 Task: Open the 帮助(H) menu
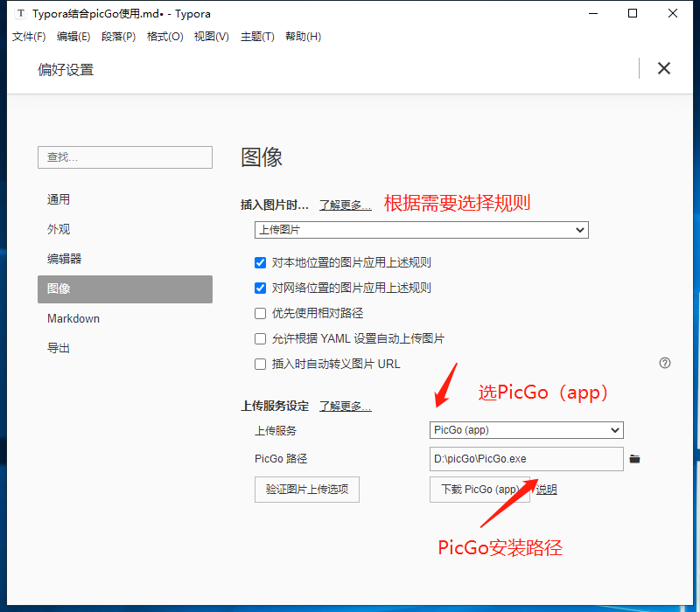pos(303,37)
